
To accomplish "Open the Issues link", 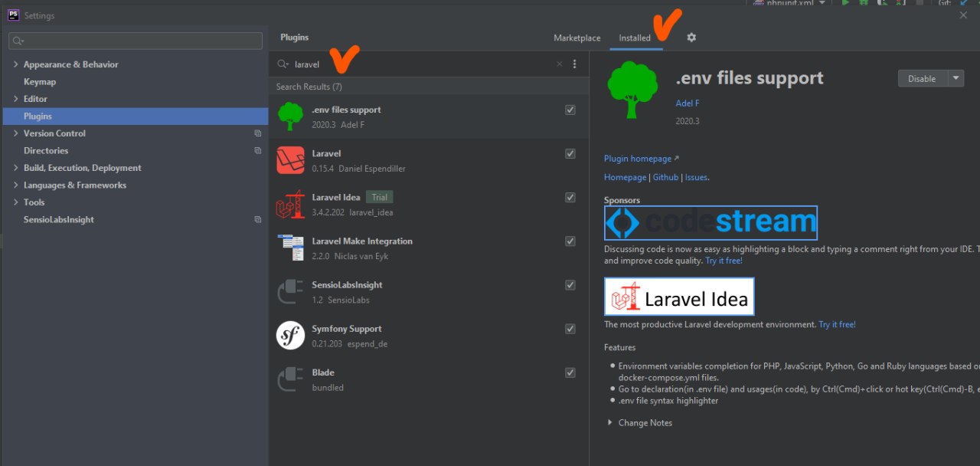I will coord(696,177).
